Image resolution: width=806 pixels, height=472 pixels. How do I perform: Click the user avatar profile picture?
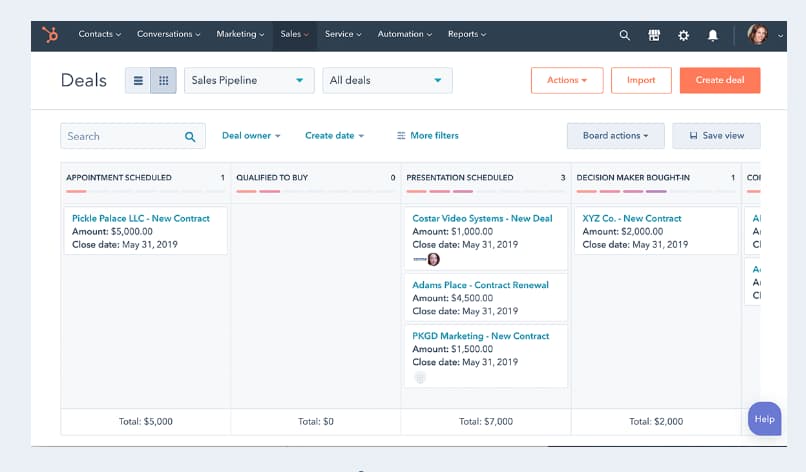pos(757,35)
